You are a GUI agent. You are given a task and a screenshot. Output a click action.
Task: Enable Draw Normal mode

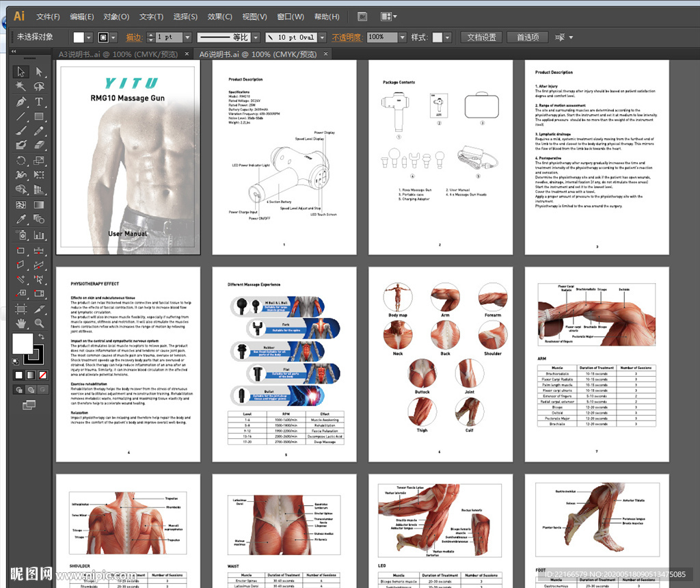tap(19, 390)
